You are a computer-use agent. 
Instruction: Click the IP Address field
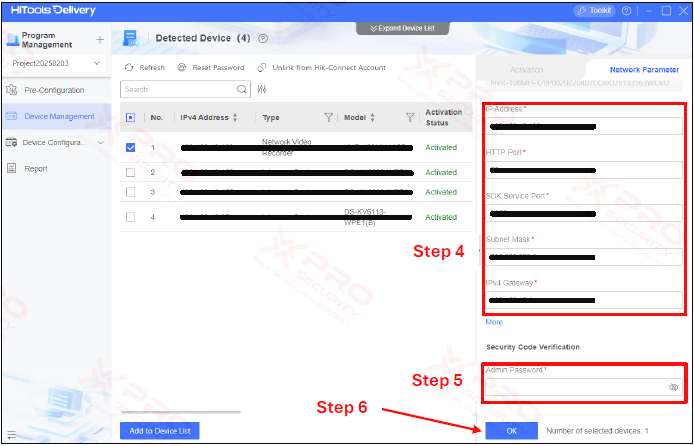(x=584, y=127)
